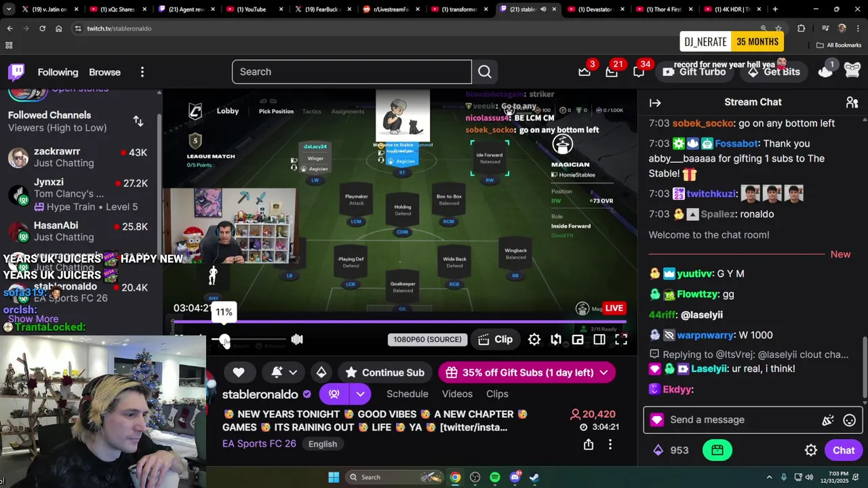Open the three-dot menu beside Browse

point(142,72)
